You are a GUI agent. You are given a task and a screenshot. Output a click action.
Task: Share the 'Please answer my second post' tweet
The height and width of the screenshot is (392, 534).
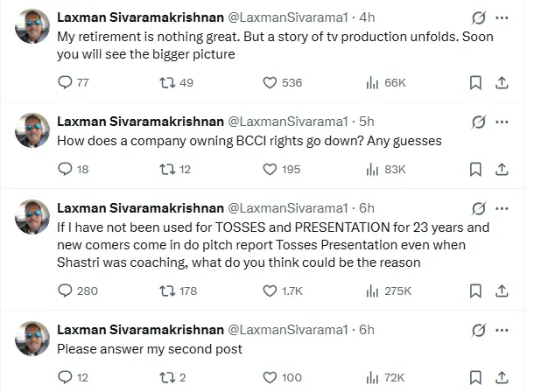tap(502, 377)
